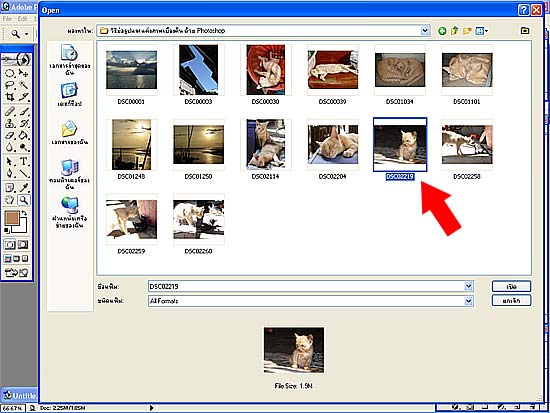The height and width of the screenshot is (413, 550).
Task: Click the Open button in the dialog
Action: click(511, 286)
